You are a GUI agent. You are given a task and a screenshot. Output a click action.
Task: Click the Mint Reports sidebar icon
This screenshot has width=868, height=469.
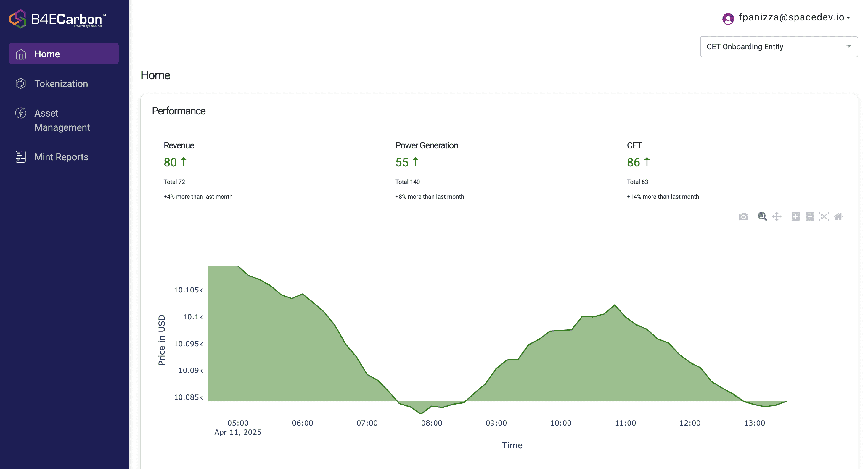click(20, 157)
